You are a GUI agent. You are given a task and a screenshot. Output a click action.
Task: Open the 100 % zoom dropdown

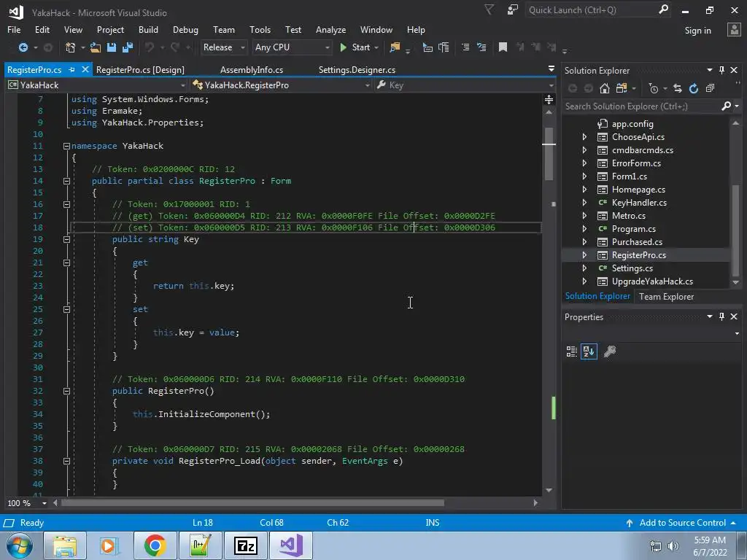pos(44,503)
